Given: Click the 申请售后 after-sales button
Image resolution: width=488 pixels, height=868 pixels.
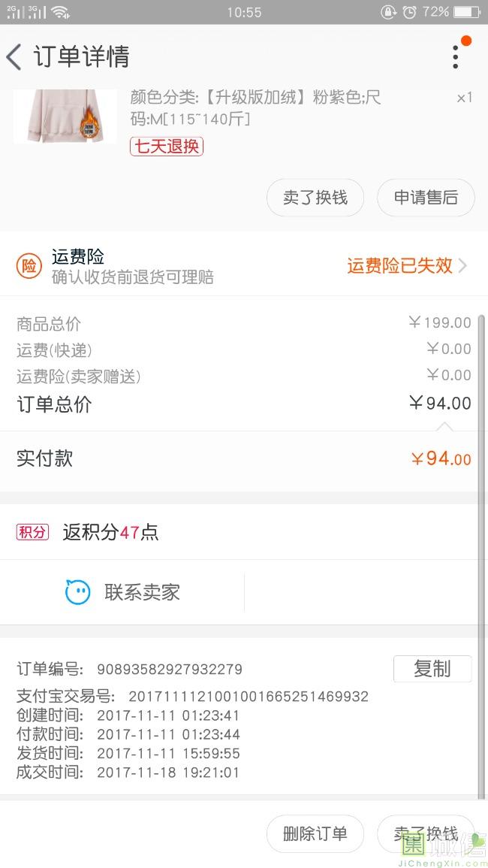Looking at the screenshot, I should pyautogui.click(x=426, y=198).
